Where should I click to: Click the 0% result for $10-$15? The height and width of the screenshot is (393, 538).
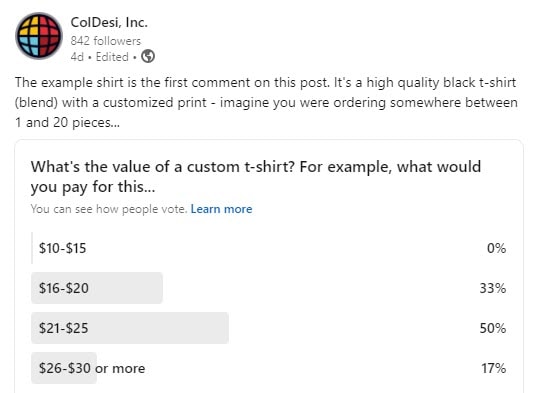pyautogui.click(x=496, y=248)
